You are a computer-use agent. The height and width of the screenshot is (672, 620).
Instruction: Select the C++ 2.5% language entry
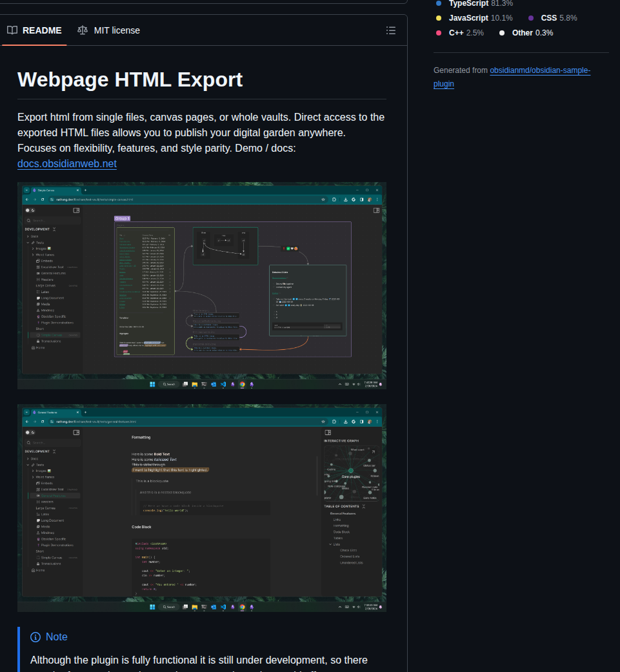point(460,33)
